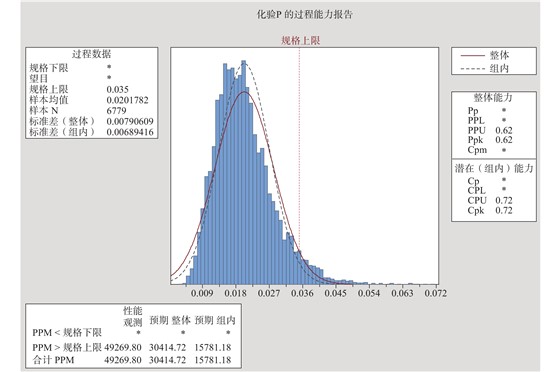The width and height of the screenshot is (560, 372).
Task: Click the tallest histogram bar near 0.018
Action: [244, 172]
